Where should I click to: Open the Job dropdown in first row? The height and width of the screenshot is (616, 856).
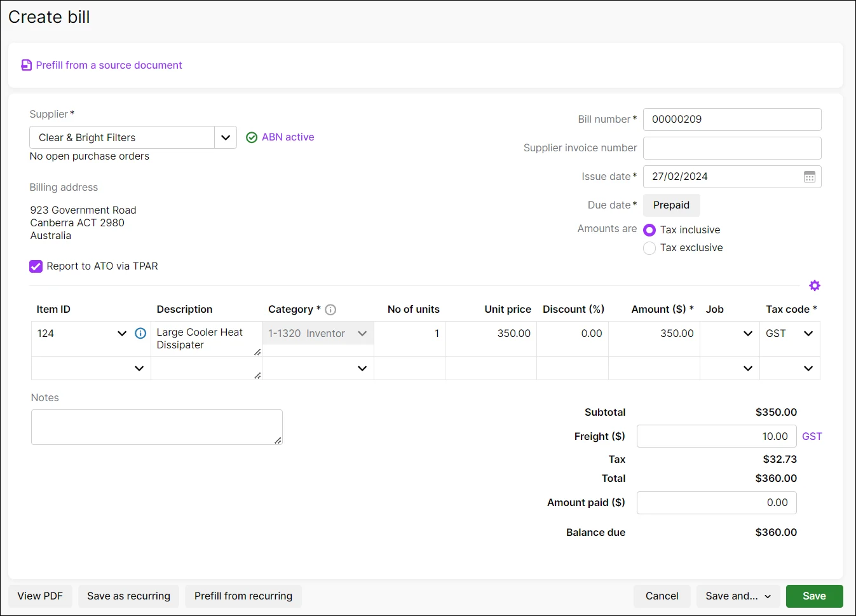747,333
